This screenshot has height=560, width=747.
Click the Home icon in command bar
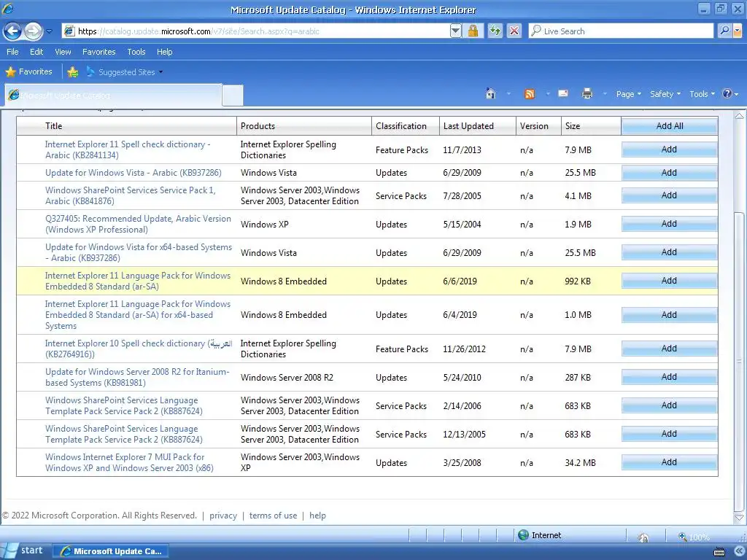[x=491, y=94]
